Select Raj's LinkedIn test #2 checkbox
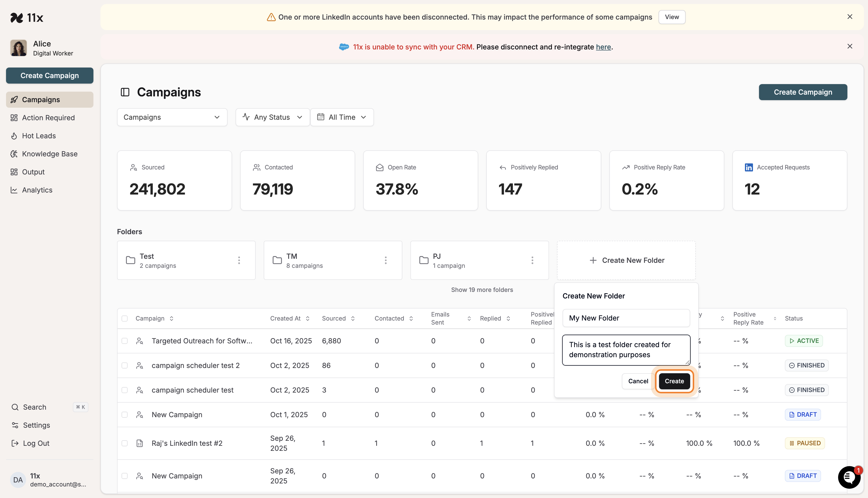The height and width of the screenshot is (498, 868). point(125,443)
